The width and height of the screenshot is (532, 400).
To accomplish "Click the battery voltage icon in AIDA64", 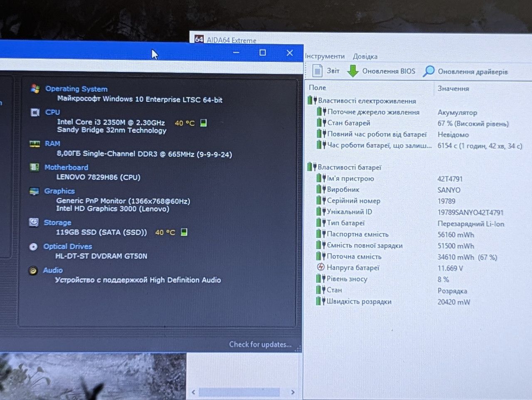I will [x=320, y=267].
